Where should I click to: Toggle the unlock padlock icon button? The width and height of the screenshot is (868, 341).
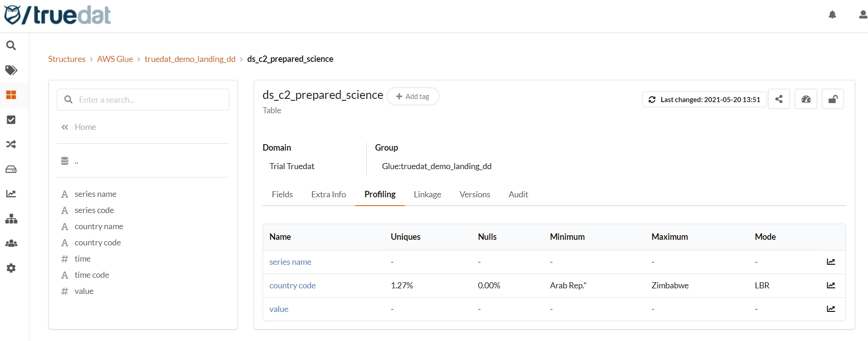[832, 99]
